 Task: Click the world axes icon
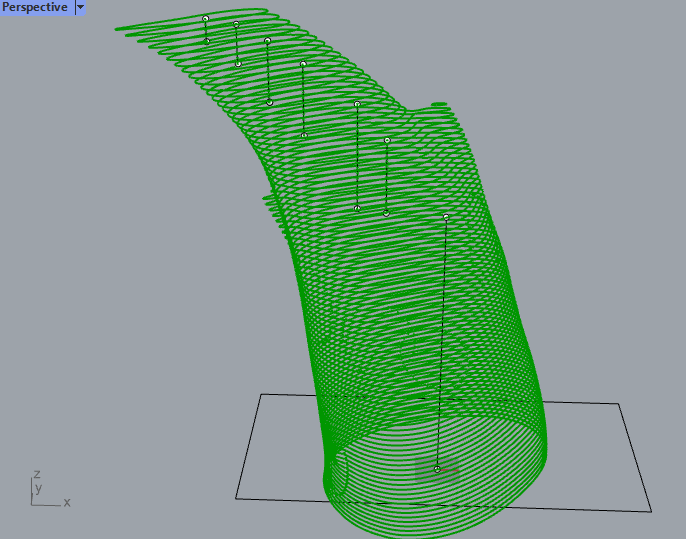(x=50, y=489)
